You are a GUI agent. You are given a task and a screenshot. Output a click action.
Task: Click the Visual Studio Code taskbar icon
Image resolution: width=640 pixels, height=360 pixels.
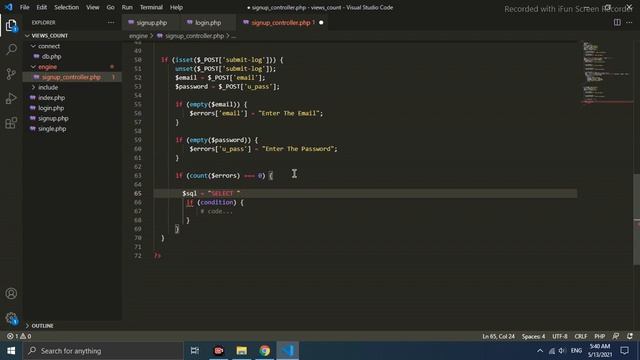coord(288,351)
